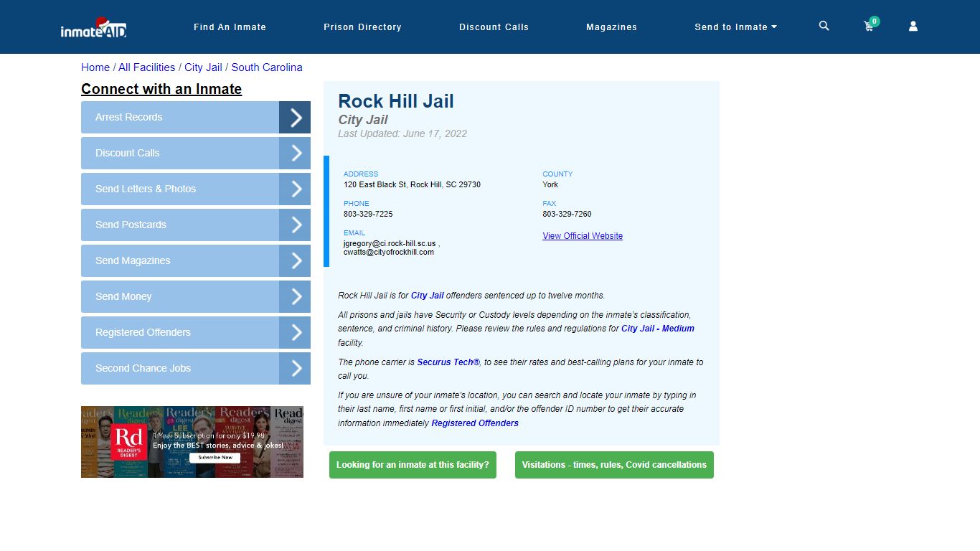Click the chevron on Second Chance Jobs
Viewport: 980px width, 551px height.
point(295,368)
